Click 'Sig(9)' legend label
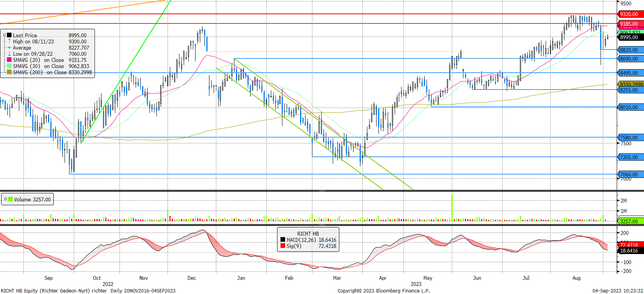 (x=294, y=246)
